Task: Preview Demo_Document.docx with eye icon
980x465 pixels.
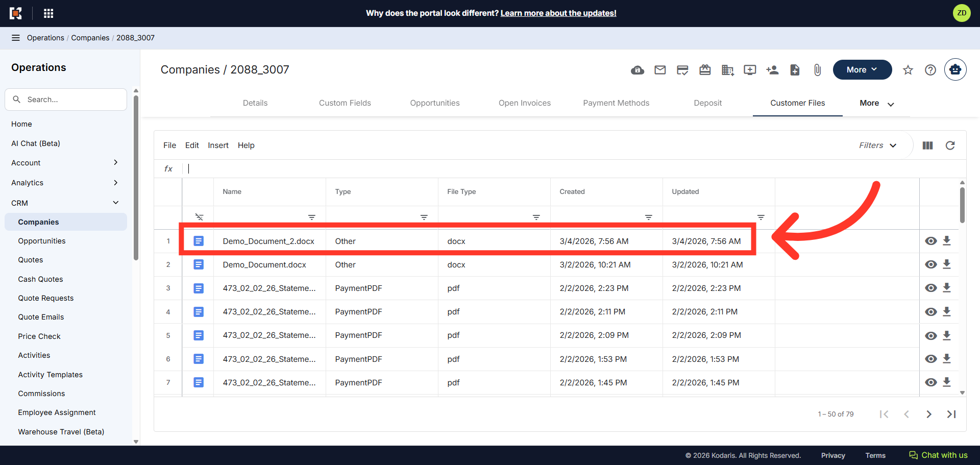Action: (x=931, y=264)
